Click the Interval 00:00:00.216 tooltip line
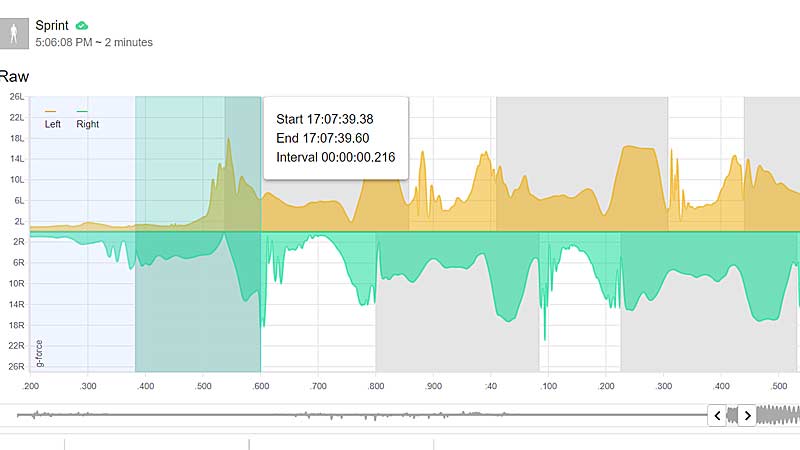800x450 pixels. [x=336, y=157]
